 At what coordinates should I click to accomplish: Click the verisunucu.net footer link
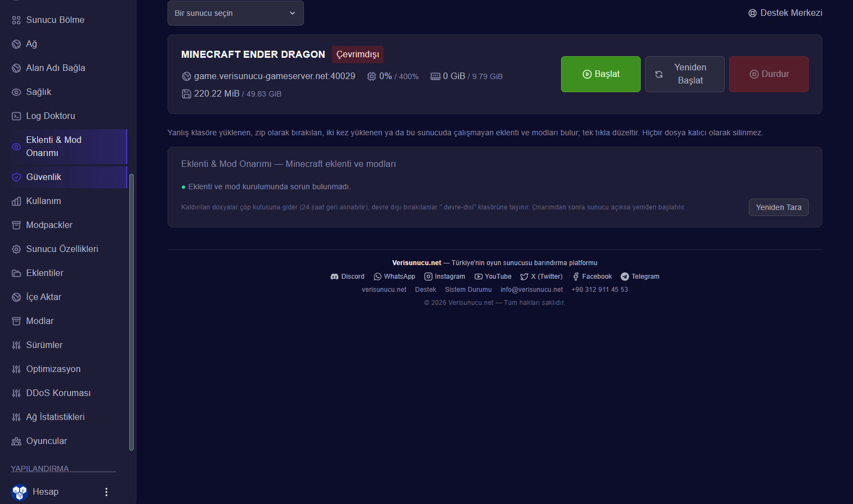[384, 290]
